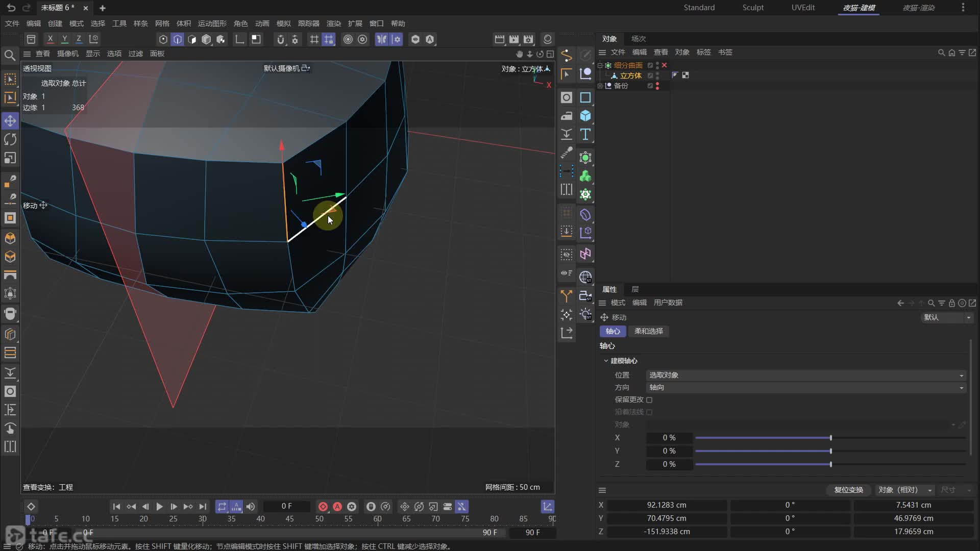This screenshot has height=551, width=980.
Task: Switch to points mode in the top toolbar
Action: point(163,39)
